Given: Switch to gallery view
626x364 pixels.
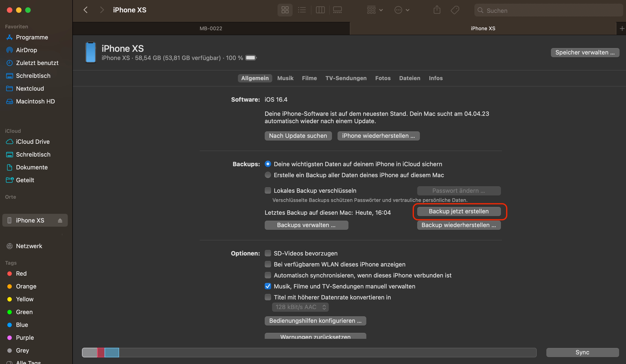Looking at the screenshot, I should click(x=337, y=10).
